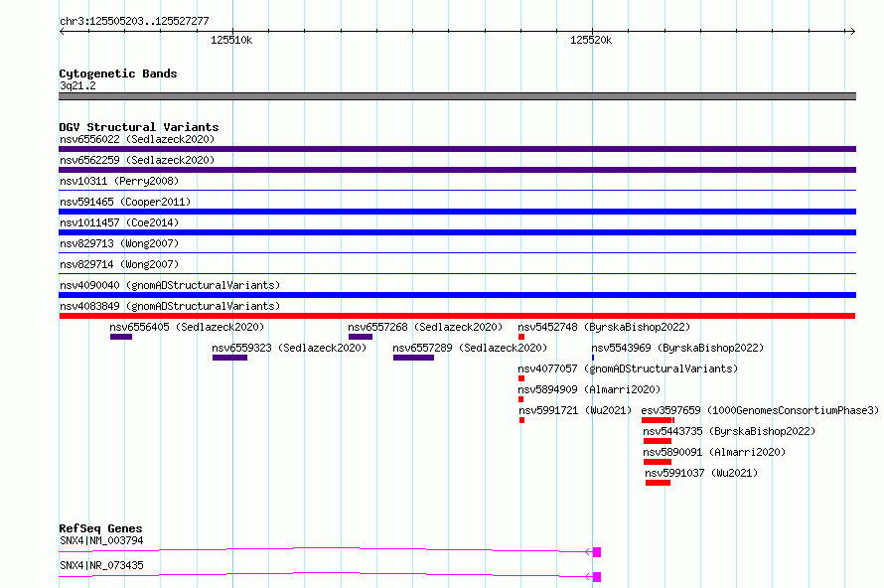Click the red nsv5443735 feature bar
Viewport: 884px width, 588px height.
click(658, 441)
